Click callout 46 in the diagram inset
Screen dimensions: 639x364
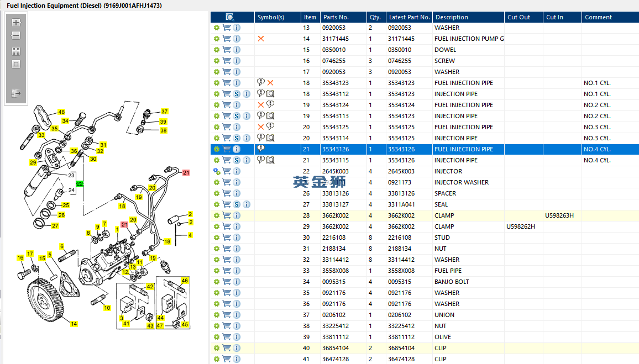pos(185,281)
